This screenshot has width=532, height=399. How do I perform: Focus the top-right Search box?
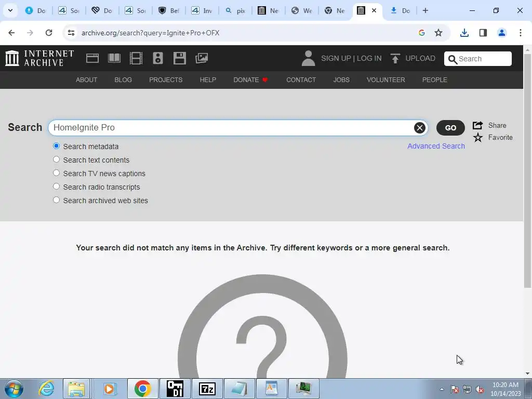[478, 59]
